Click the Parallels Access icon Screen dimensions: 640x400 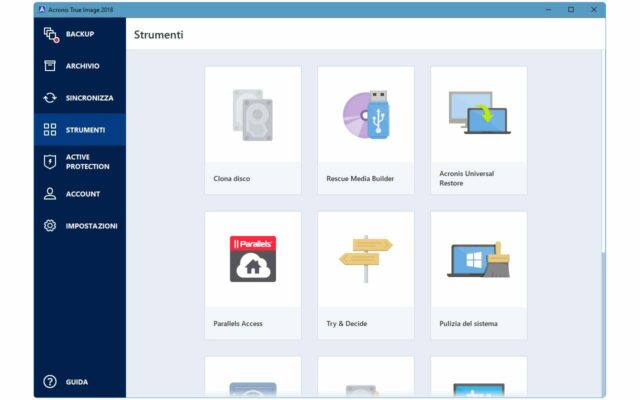click(x=252, y=258)
